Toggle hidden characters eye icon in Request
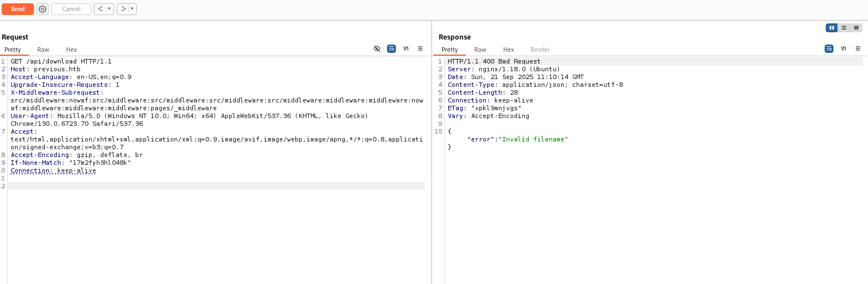Screen dimensions: 868x284 tap(377, 49)
